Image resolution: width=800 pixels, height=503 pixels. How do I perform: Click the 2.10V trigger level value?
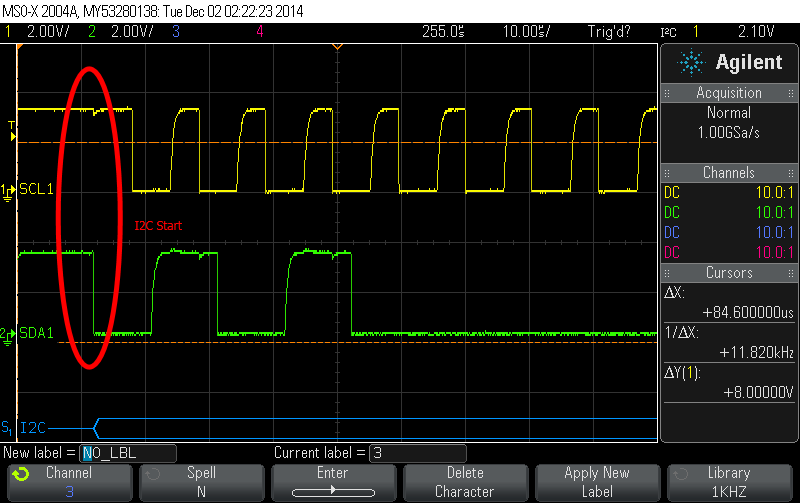756,32
